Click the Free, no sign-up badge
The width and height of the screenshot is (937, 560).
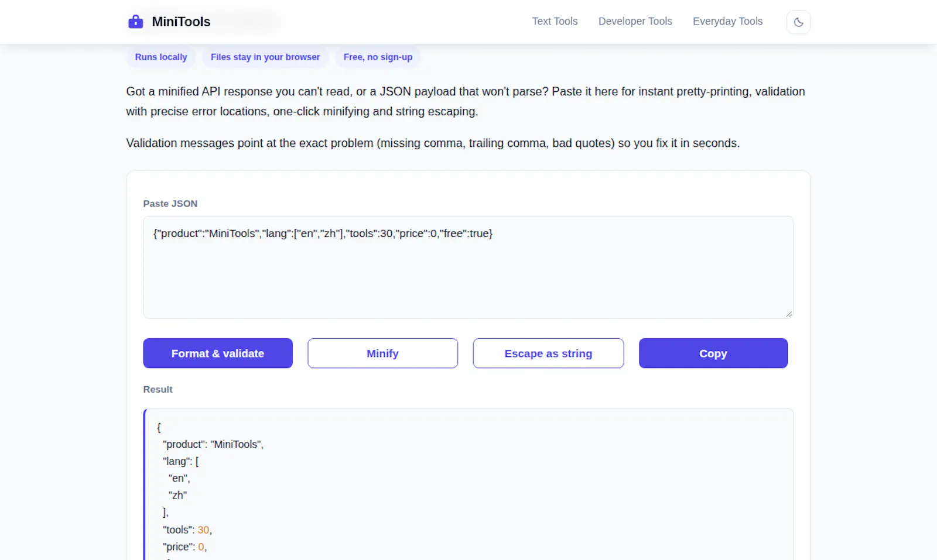(378, 57)
